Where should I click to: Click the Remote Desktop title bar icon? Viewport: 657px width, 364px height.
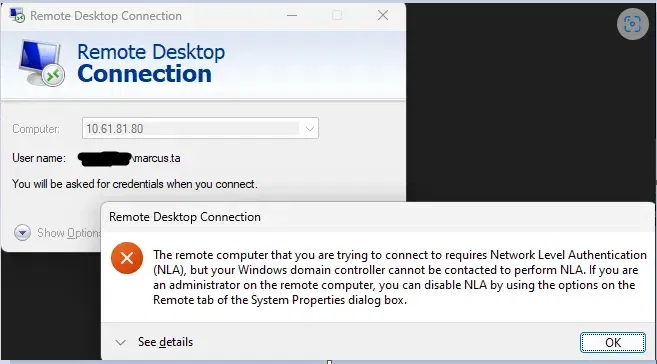(x=17, y=15)
